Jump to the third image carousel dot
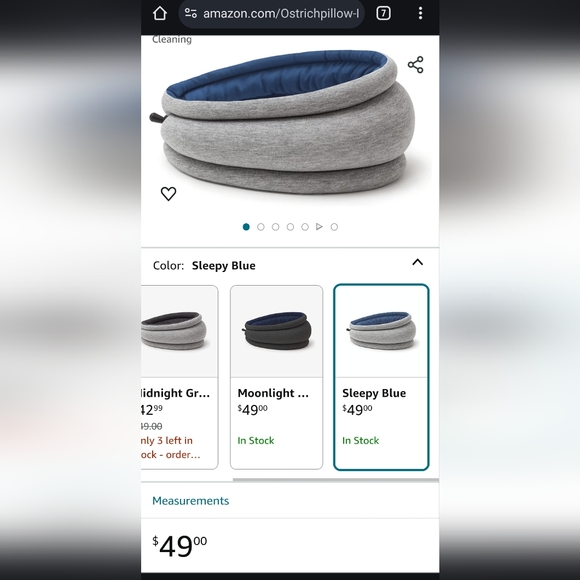The width and height of the screenshot is (580, 580). coord(276,227)
